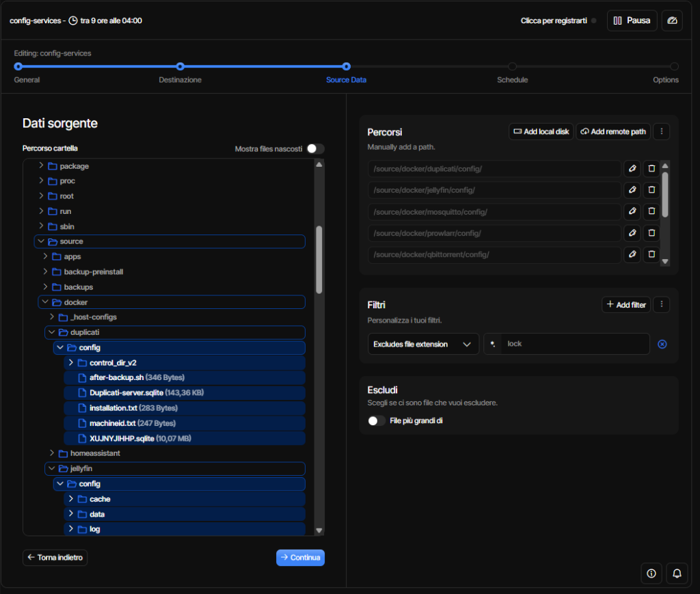The image size is (700, 594).
Task: Edit the /source/docker/jellyfin/config/ path
Action: pos(632,190)
